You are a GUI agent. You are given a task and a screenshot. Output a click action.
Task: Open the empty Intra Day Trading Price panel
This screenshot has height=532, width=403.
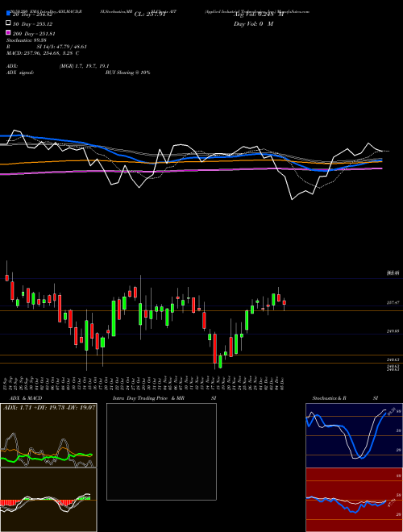(x=161, y=451)
